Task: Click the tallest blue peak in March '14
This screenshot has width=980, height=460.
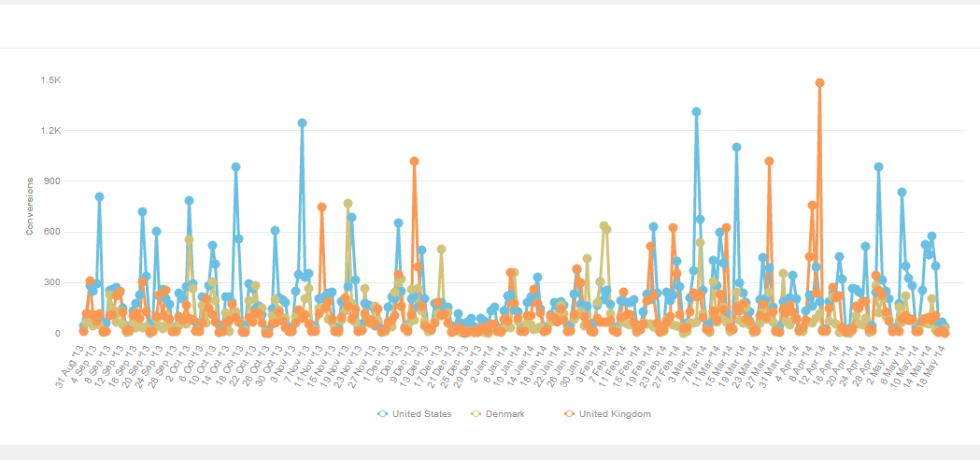Action: 696,111
